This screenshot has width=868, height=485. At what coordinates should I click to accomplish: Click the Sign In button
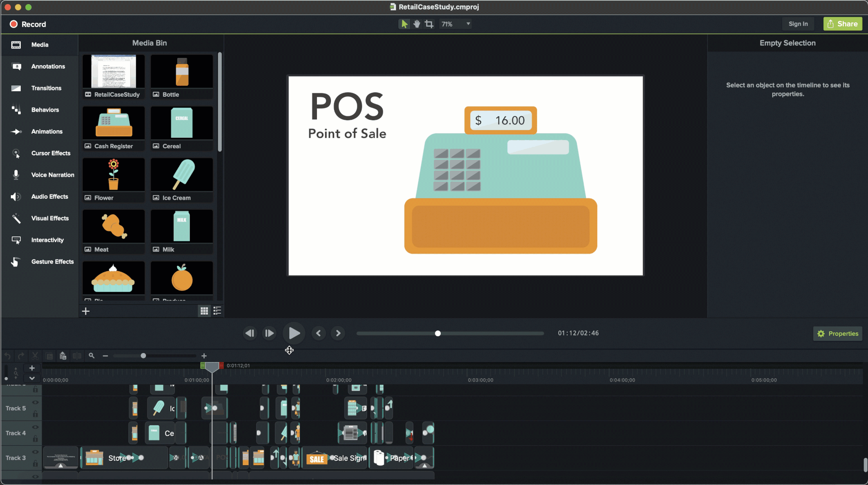point(798,24)
